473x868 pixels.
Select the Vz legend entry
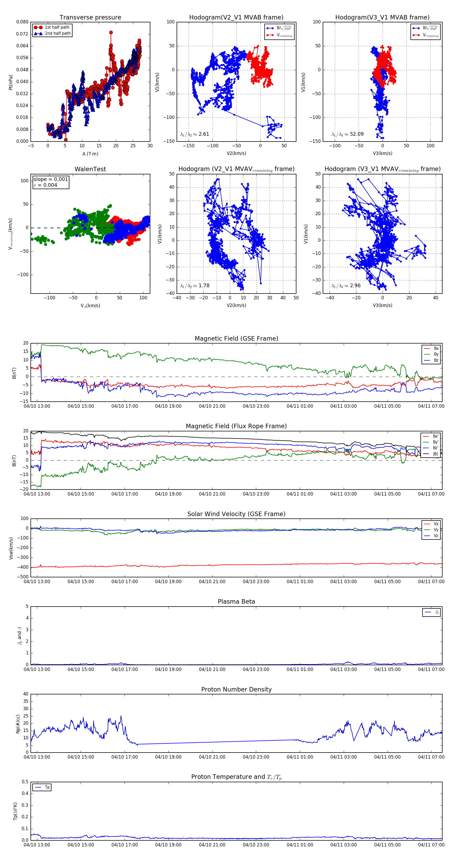click(431, 536)
